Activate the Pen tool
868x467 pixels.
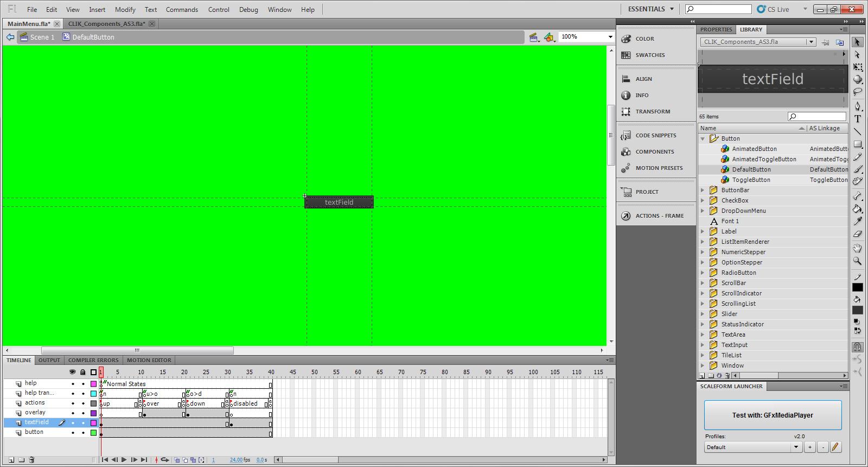pyautogui.click(x=857, y=106)
